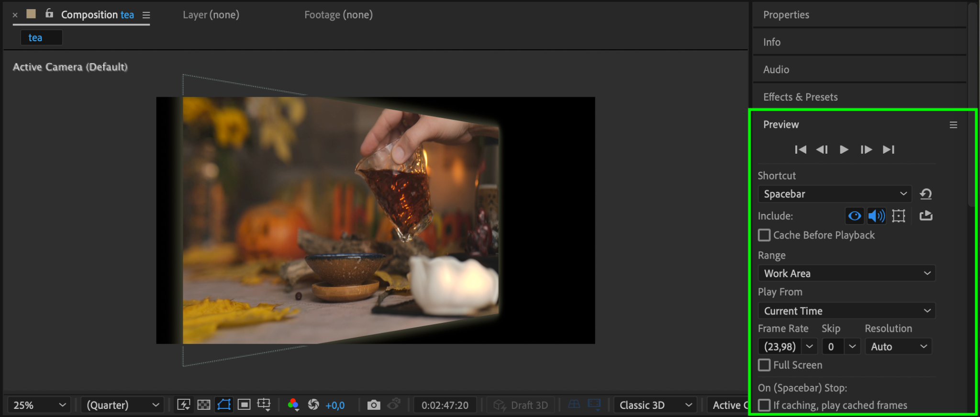Expand the 25% magnification dropdown

(39, 405)
